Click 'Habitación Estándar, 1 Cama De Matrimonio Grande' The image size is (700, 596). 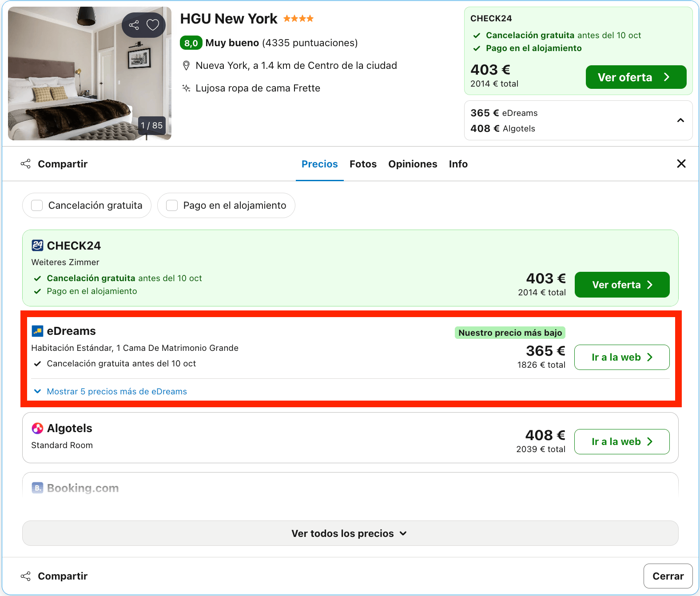click(135, 348)
